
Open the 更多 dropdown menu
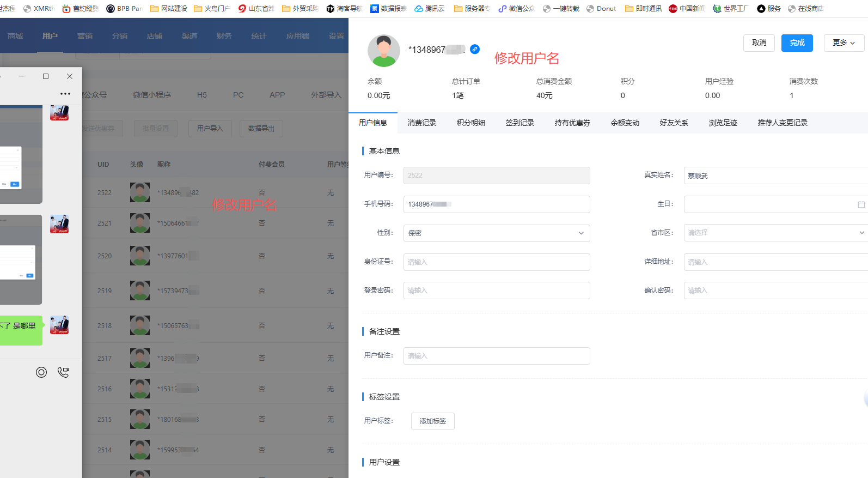pyautogui.click(x=843, y=43)
